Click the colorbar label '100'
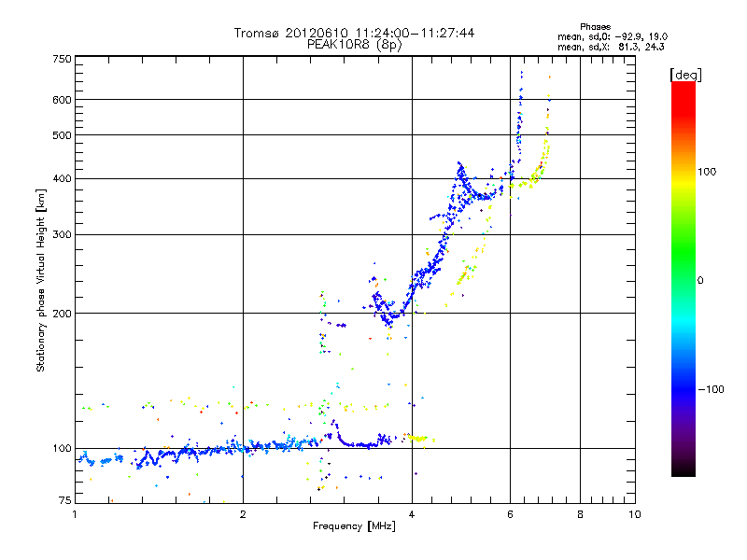This screenshot has height=560, width=747. coord(707,172)
